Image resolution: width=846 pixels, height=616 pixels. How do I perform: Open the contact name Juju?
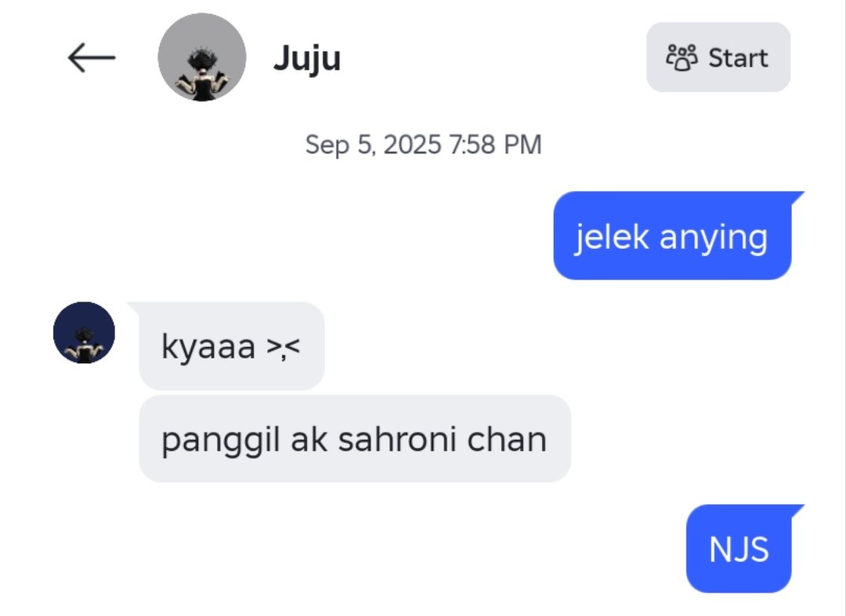click(x=307, y=58)
